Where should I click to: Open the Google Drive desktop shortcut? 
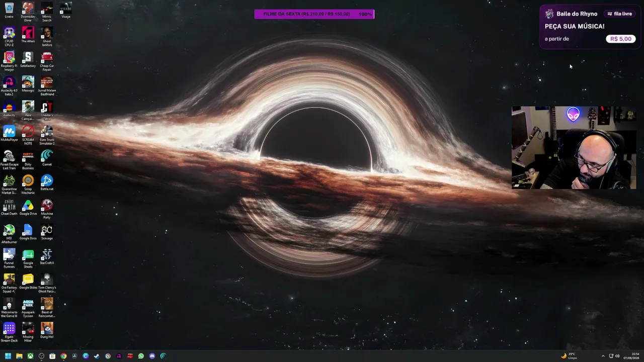(x=28, y=207)
